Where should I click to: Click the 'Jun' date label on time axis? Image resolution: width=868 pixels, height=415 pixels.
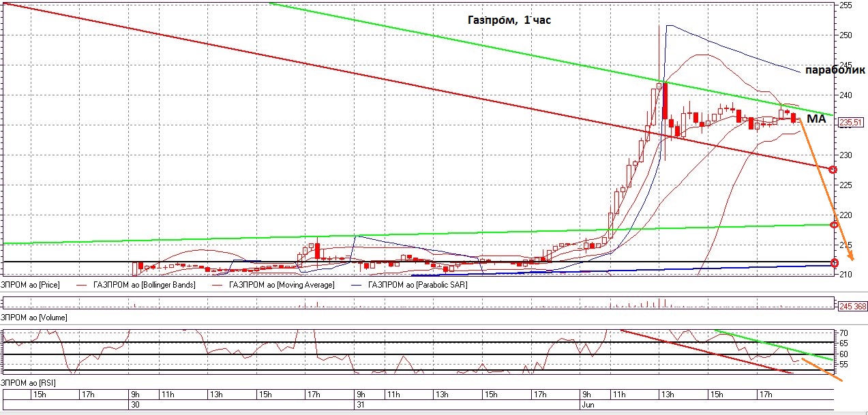[588, 405]
